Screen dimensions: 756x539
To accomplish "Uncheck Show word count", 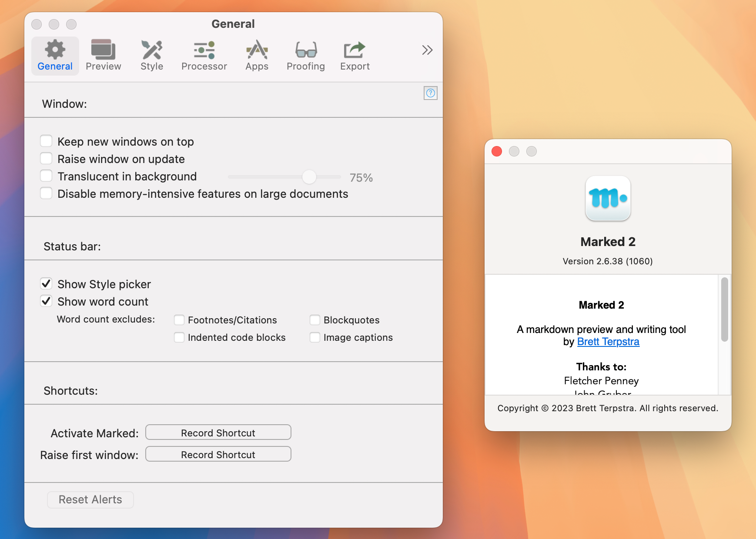I will [46, 301].
